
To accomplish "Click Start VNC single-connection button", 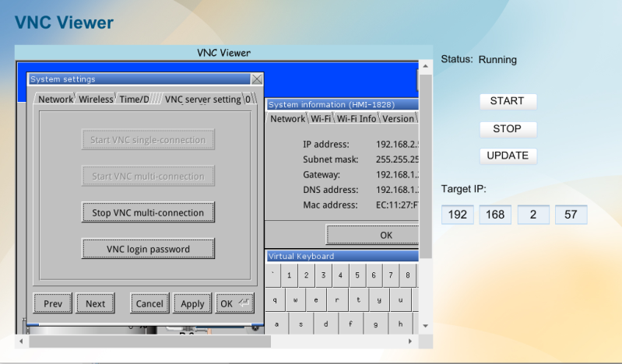I will [148, 139].
